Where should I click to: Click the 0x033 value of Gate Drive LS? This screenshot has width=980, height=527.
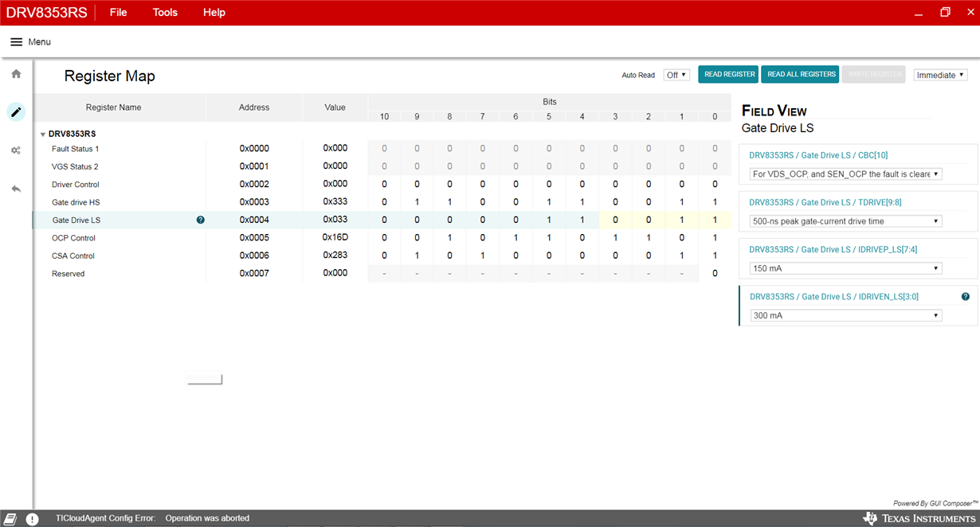pos(335,219)
